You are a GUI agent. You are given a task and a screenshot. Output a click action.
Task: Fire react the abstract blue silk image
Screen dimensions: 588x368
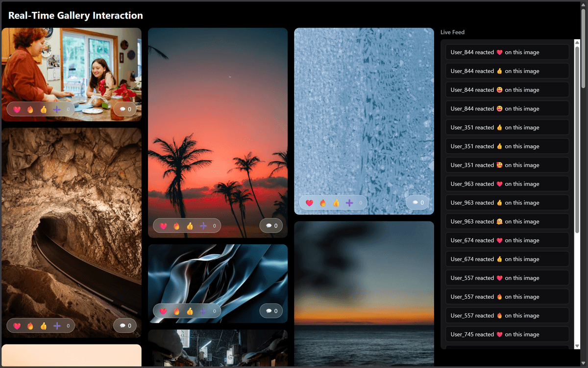tap(177, 311)
